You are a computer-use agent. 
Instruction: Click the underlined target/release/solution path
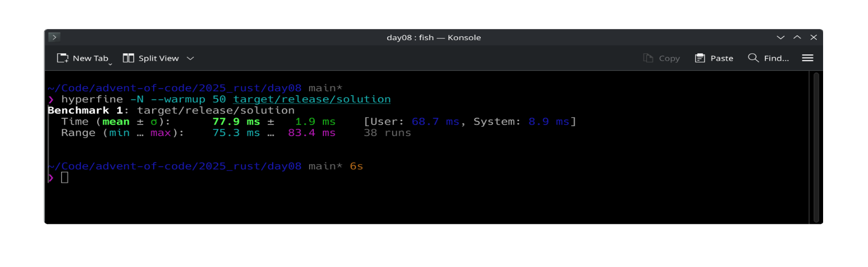312,99
